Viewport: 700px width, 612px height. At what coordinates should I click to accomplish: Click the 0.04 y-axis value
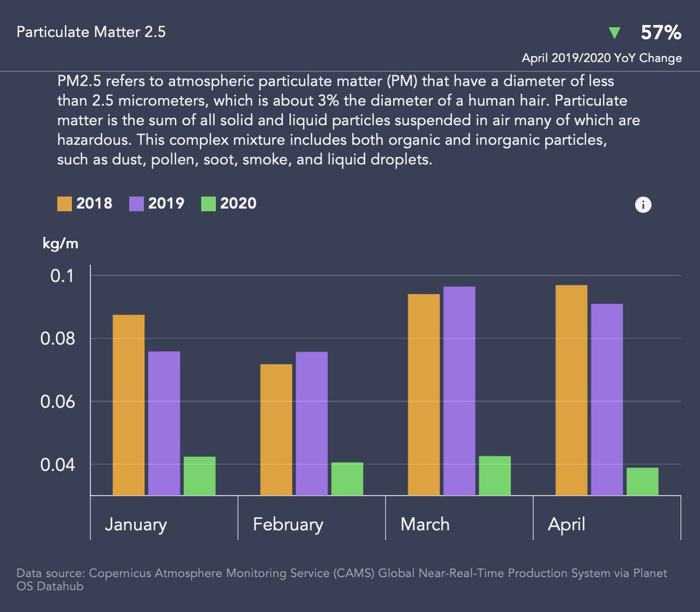[x=58, y=465]
